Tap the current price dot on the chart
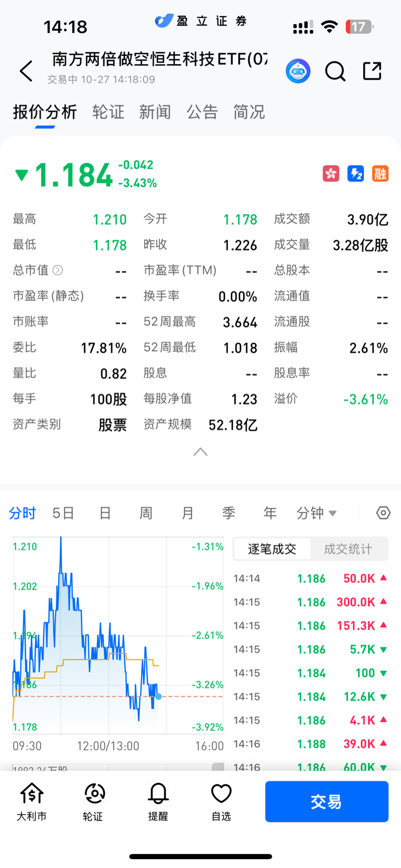This screenshot has height=868, width=401. pyautogui.click(x=159, y=696)
